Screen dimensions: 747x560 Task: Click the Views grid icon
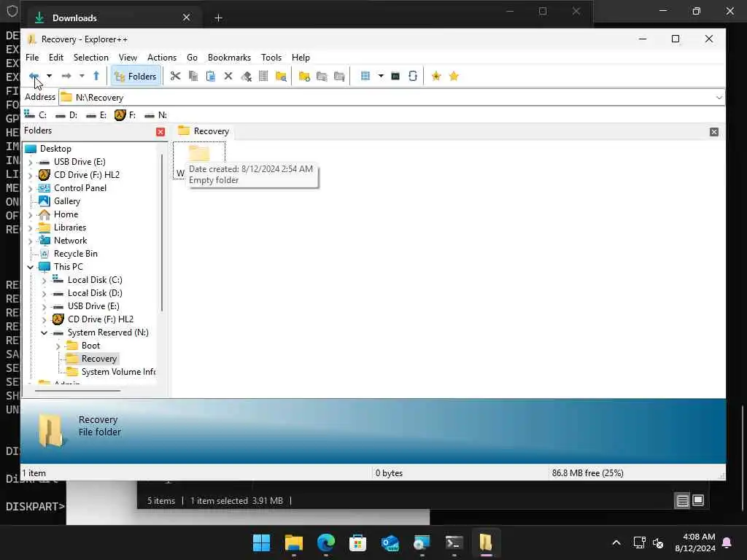point(365,76)
